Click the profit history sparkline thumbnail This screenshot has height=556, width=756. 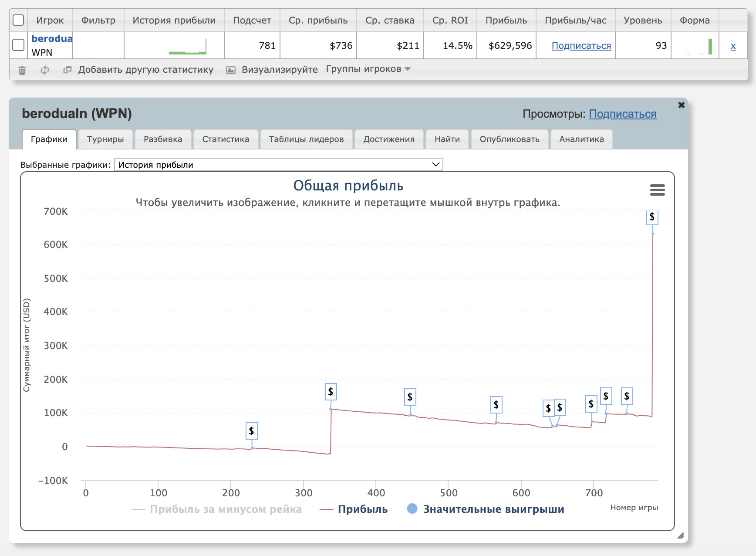coord(188,47)
